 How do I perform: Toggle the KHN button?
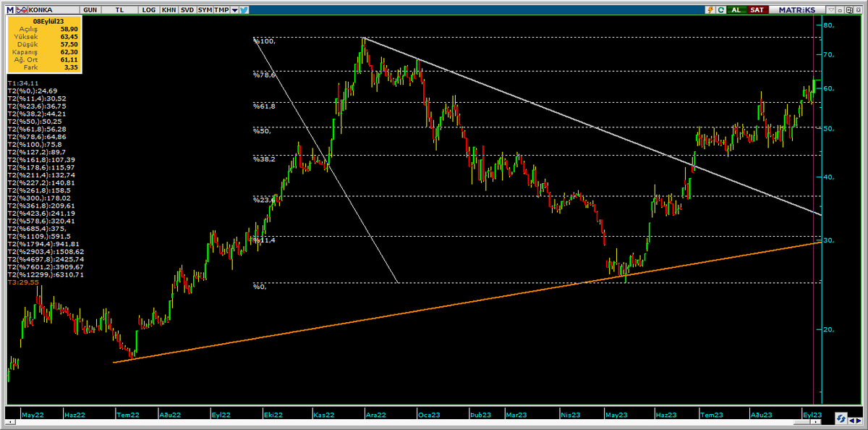pyautogui.click(x=169, y=10)
